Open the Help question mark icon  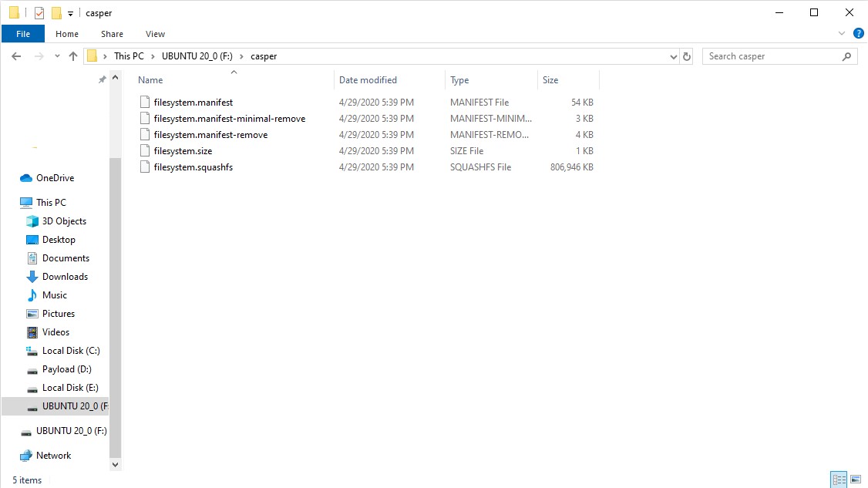pyautogui.click(x=858, y=34)
